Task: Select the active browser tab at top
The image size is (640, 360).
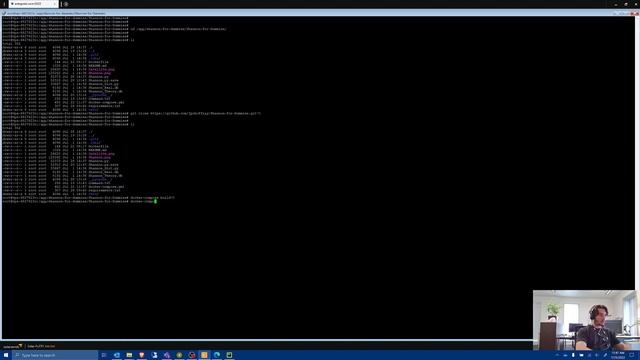Action: 33,4
